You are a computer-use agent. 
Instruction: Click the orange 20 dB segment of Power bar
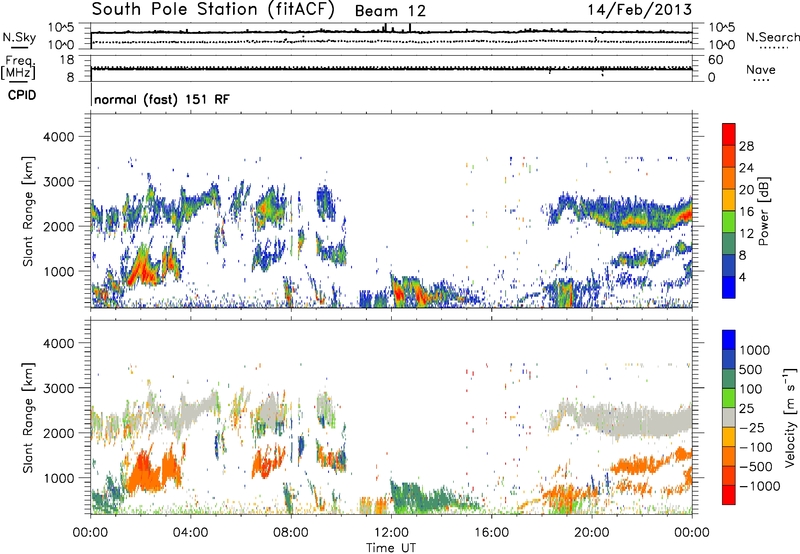(x=729, y=179)
